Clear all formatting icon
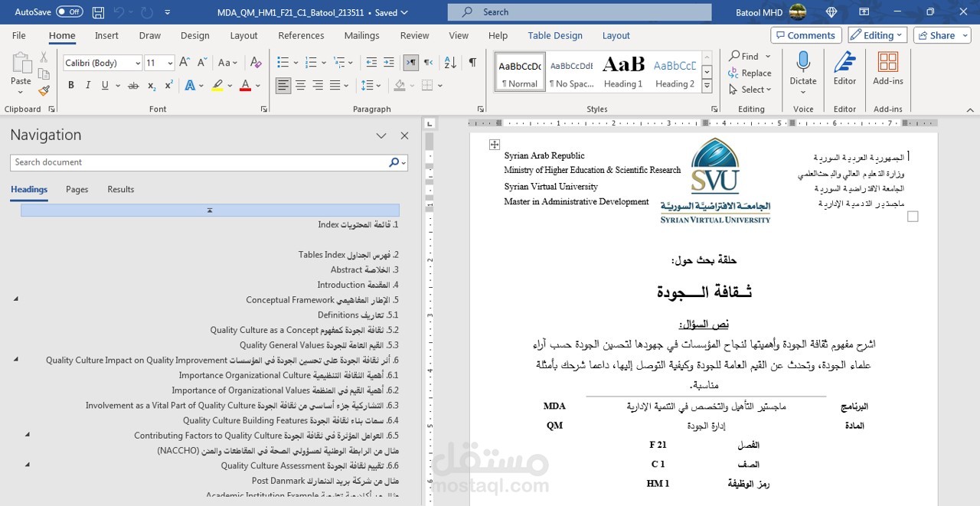 tap(257, 63)
